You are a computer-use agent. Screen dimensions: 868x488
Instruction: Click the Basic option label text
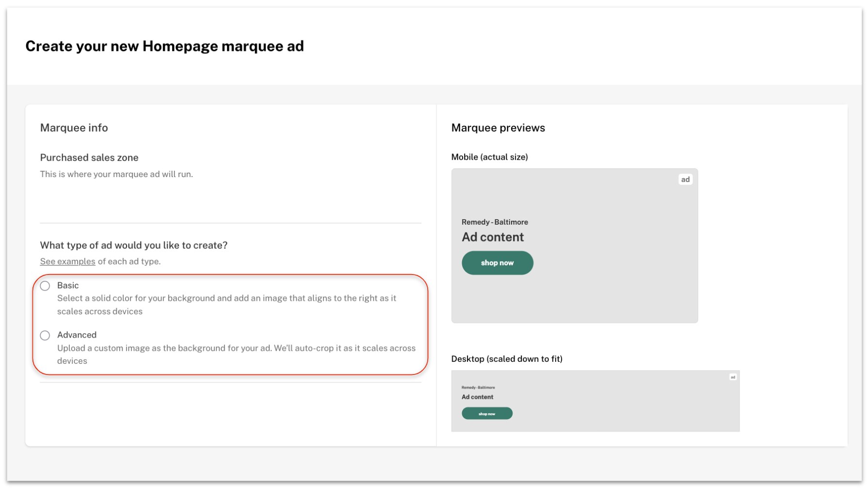pos(68,286)
